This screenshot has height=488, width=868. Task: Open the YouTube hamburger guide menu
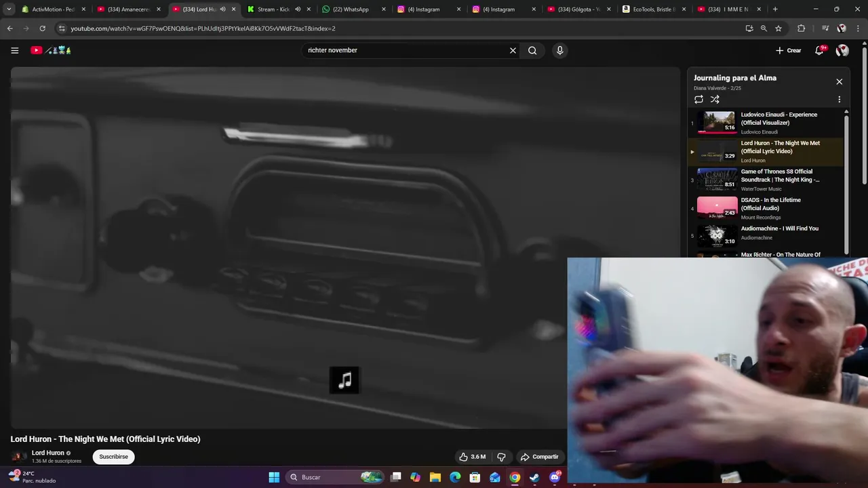click(x=14, y=50)
